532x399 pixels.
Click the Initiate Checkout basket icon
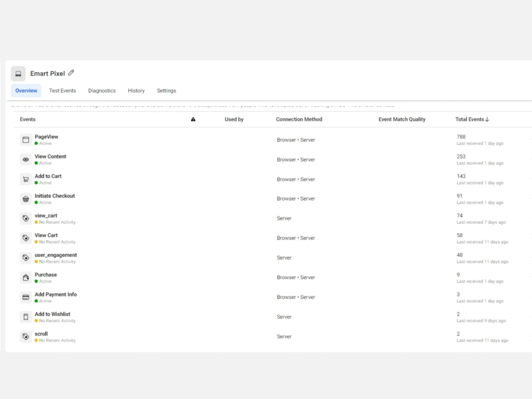[x=26, y=199]
